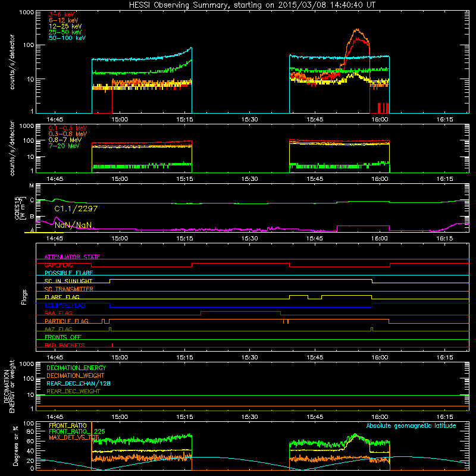Select the 3-6 keV legend label
The image size is (476, 476).
coord(62,14)
